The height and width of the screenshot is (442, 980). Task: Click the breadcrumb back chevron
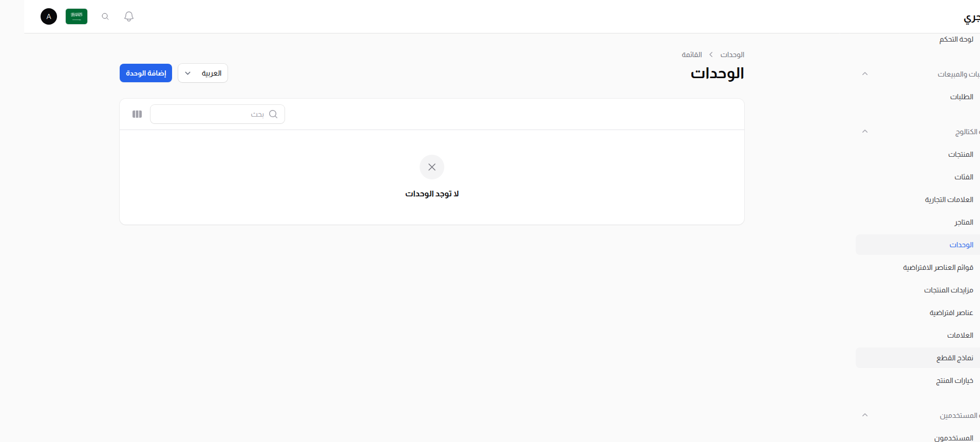(711, 54)
